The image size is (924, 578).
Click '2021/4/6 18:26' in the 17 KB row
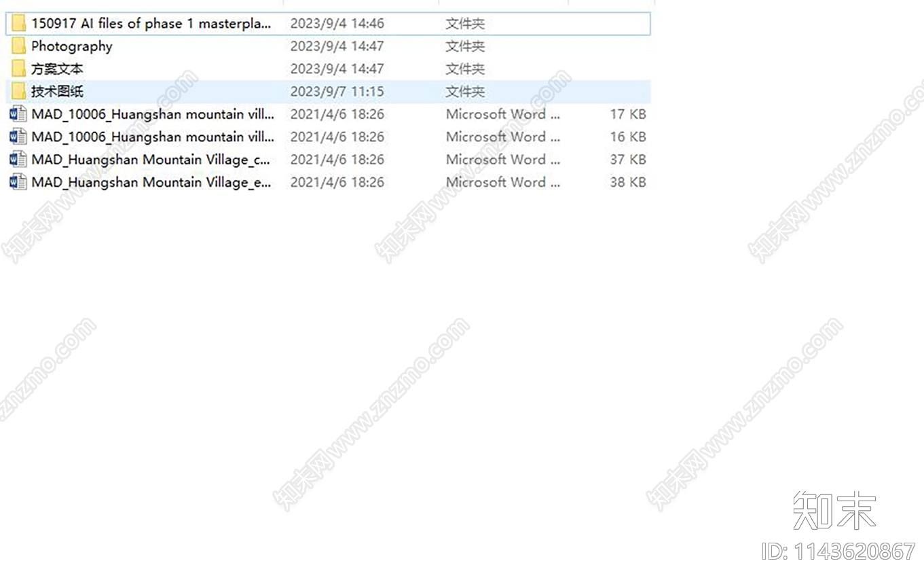pos(337,114)
